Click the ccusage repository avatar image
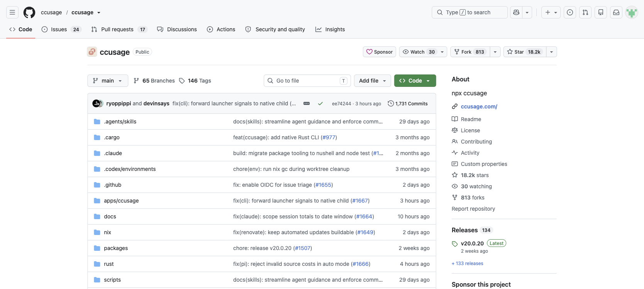Screen dimensions: 644x289 tap(92, 52)
